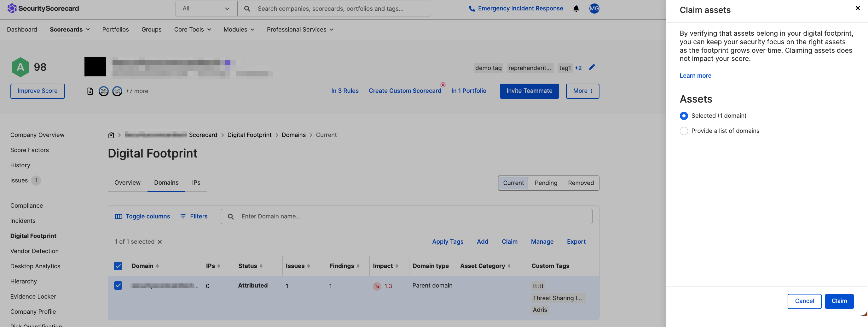Click Cancel in the Claim assets panel
Viewport: 868px width, 327px height.
point(804,301)
